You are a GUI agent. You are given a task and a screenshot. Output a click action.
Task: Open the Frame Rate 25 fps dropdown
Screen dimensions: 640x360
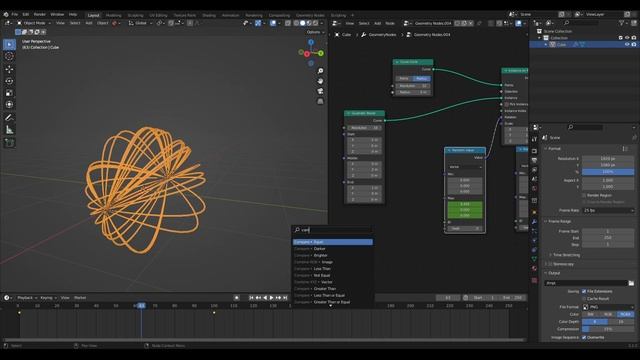[608, 211]
